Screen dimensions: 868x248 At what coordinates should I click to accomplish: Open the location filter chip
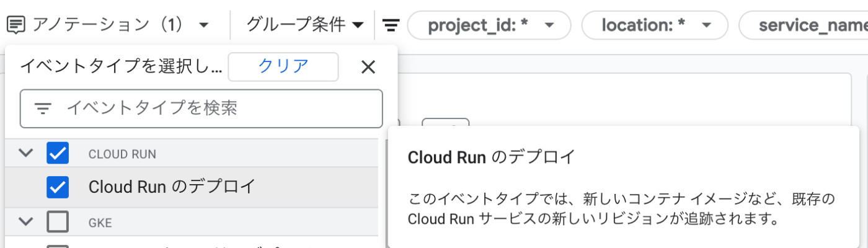[655, 25]
